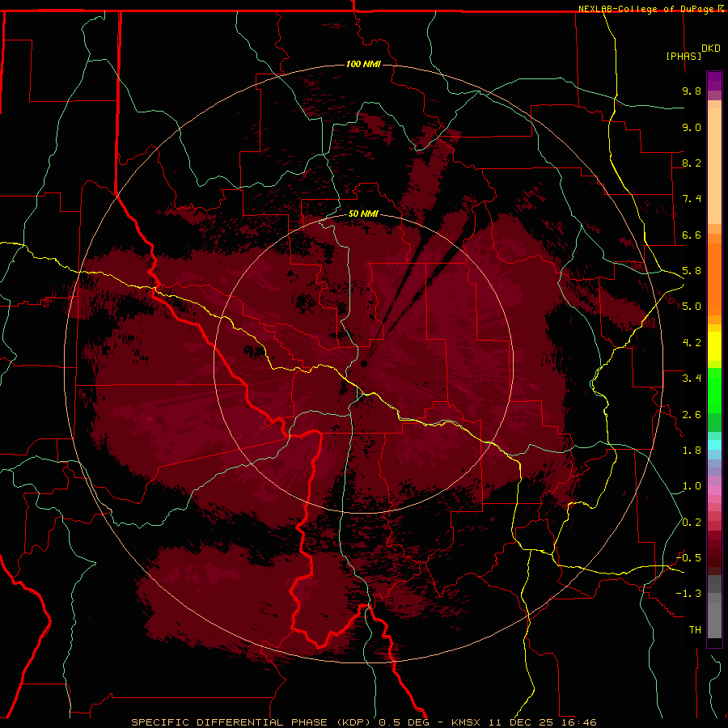Click the -0.5 value on color scale
728x728 pixels.
688,557
